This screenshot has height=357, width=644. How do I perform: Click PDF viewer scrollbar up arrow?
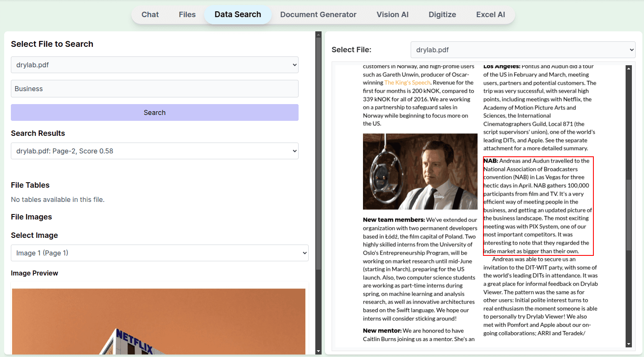pos(629,68)
